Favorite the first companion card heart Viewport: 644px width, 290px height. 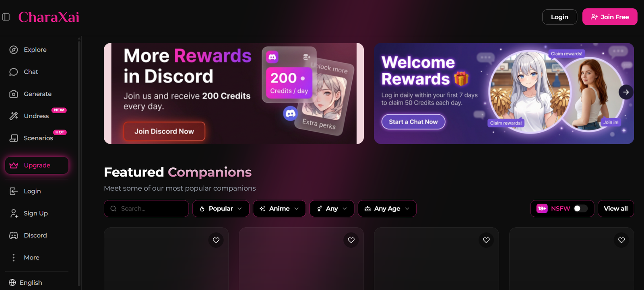(216, 240)
